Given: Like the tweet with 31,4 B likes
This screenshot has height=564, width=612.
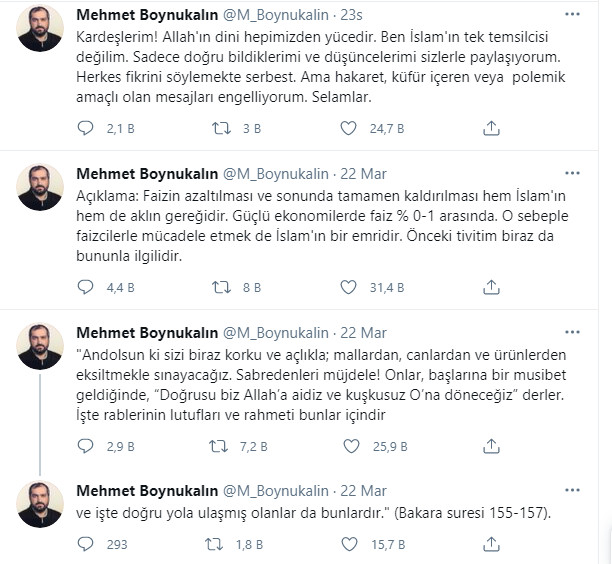Looking at the screenshot, I should [349, 288].
